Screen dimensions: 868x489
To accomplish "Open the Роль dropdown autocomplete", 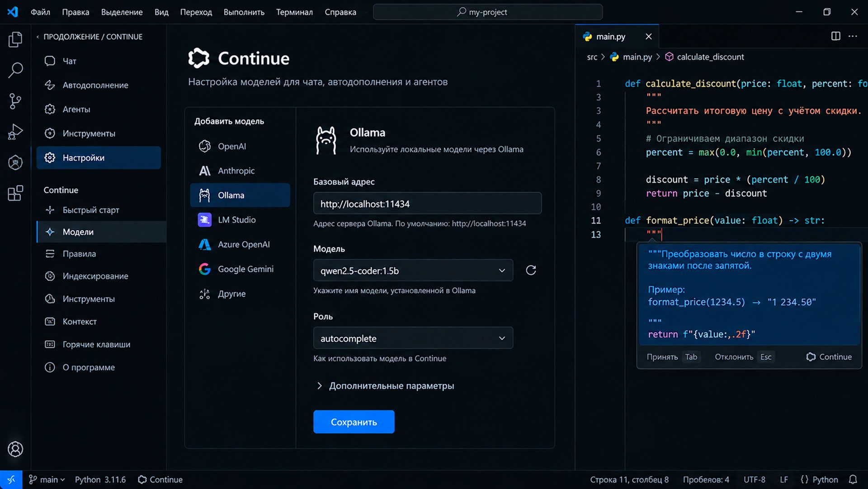I will [413, 338].
